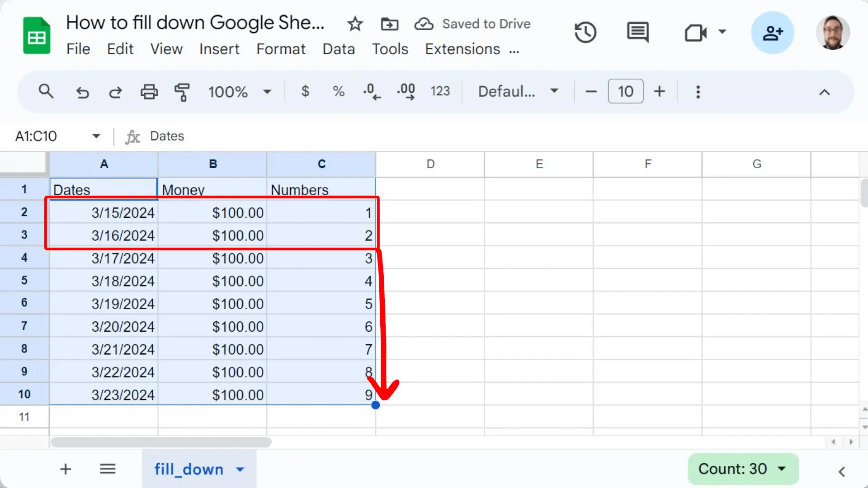The height and width of the screenshot is (488, 868).
Task: Add a new sheet with plus
Action: 66,469
